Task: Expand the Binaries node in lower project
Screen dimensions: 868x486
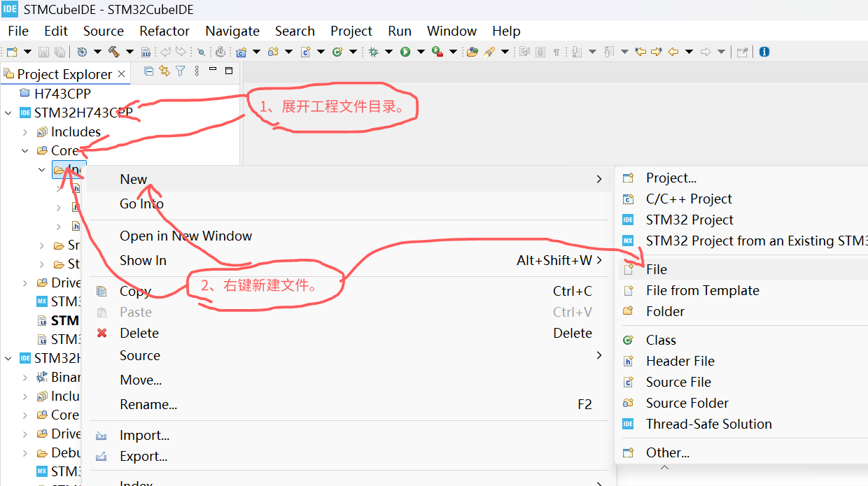Action: pos(25,377)
